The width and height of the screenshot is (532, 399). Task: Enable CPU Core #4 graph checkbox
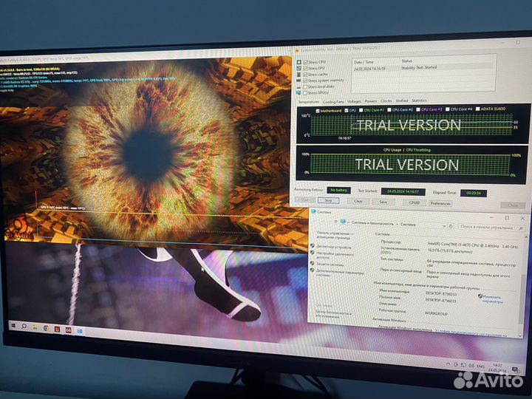[x=448, y=109]
